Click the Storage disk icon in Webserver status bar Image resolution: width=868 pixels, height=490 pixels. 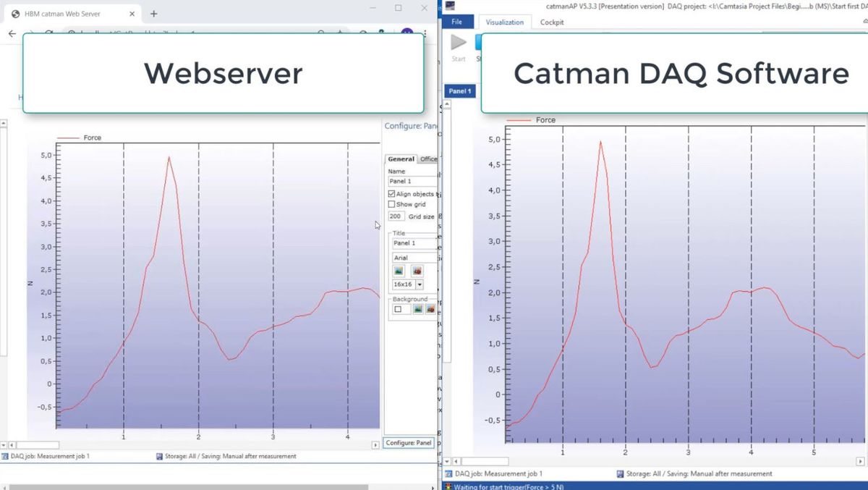(159, 456)
